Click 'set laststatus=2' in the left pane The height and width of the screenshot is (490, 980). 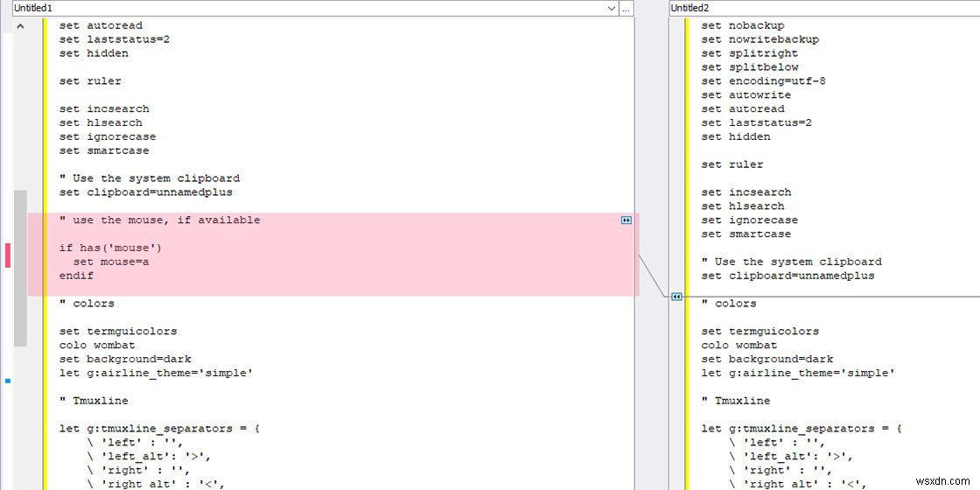pos(115,39)
